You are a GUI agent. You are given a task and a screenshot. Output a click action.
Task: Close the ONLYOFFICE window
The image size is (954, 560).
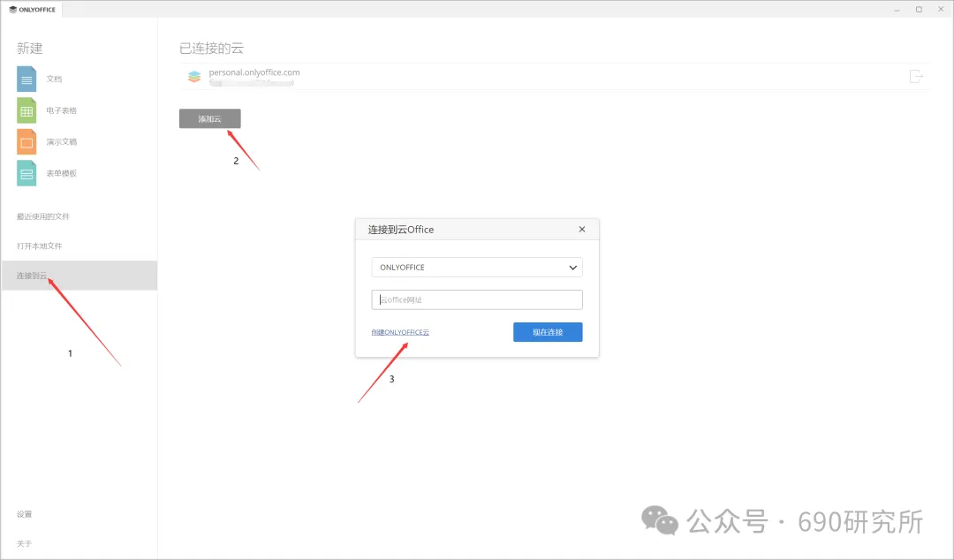[x=941, y=10]
